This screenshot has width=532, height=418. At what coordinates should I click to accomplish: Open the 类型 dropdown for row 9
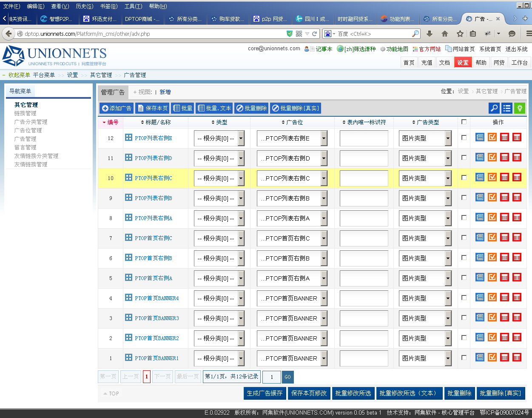pos(241,198)
